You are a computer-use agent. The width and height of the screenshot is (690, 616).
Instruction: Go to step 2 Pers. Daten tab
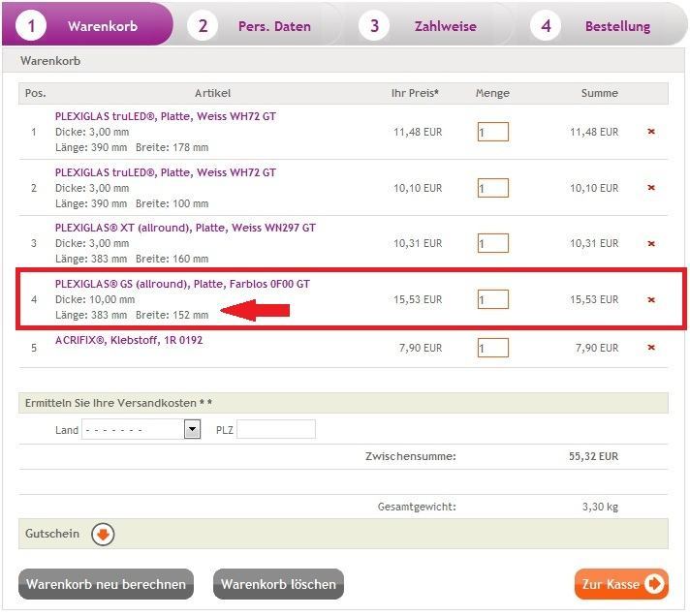click(259, 25)
